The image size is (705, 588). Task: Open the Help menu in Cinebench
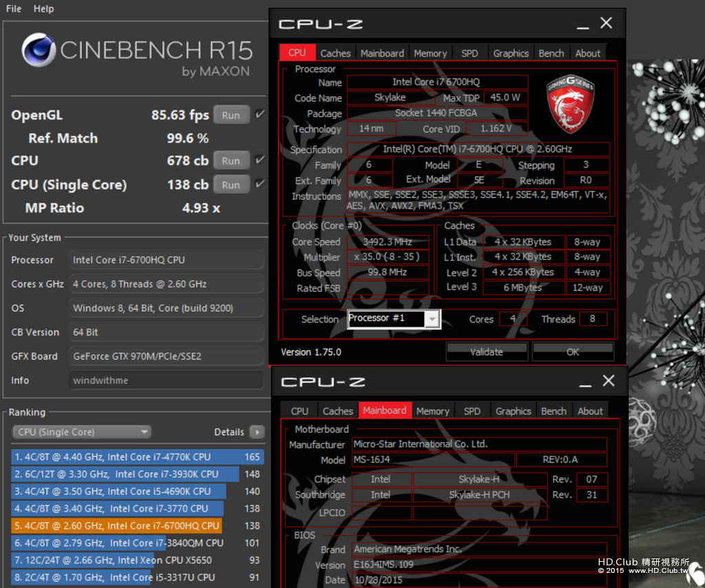point(43,8)
